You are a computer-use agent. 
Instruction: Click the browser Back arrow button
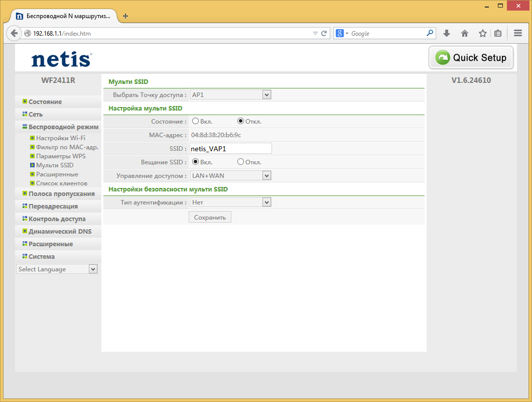coord(14,33)
